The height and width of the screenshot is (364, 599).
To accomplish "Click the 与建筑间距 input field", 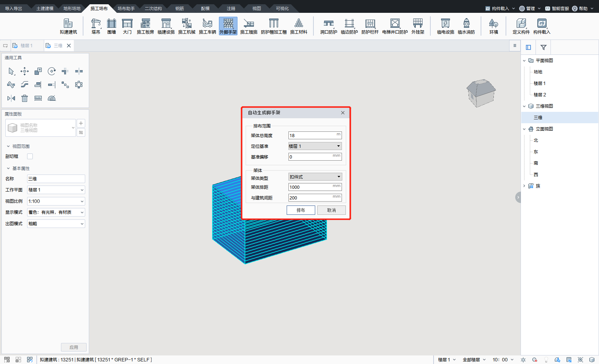I will point(315,198).
